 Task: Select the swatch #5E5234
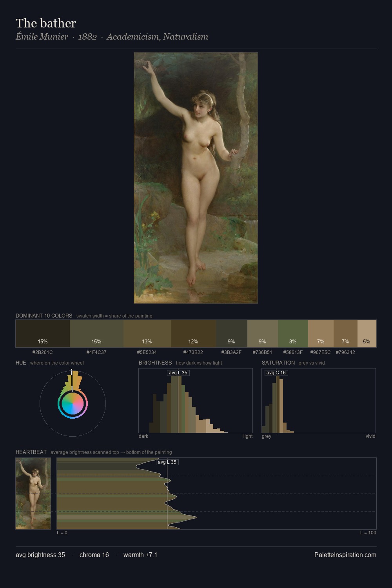tap(147, 334)
